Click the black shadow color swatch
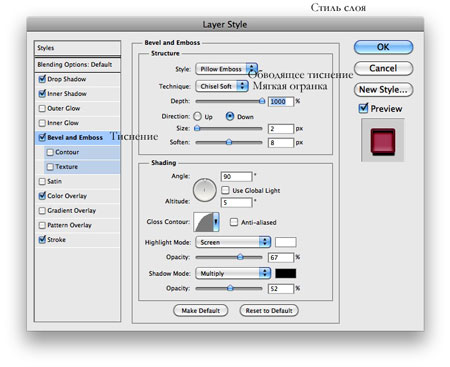 point(286,273)
